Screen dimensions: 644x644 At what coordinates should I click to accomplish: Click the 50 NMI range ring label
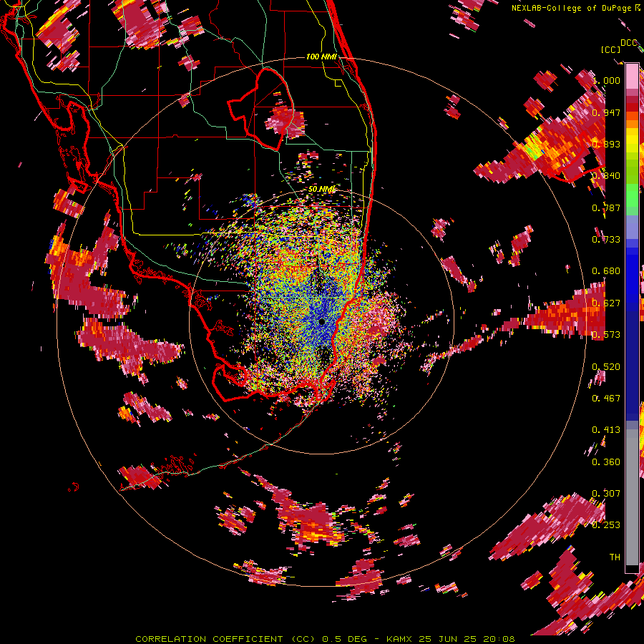(321, 189)
